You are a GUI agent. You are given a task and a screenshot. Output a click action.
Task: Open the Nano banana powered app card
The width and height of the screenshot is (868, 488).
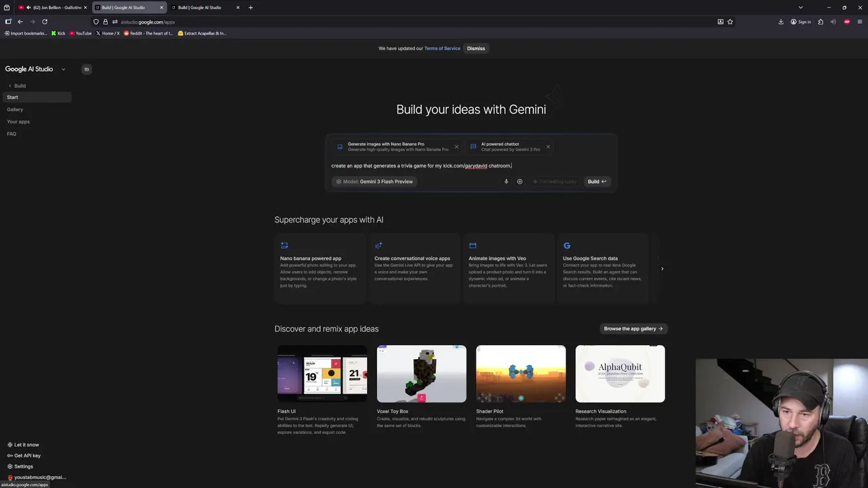tap(320, 269)
